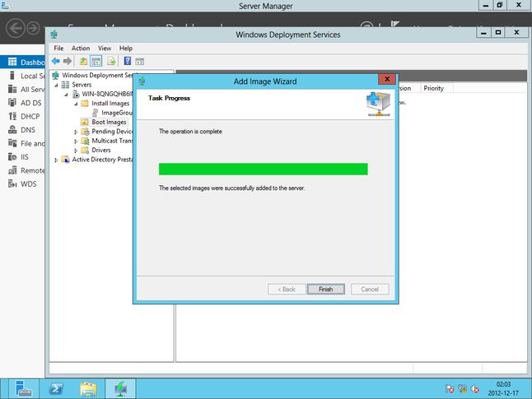Screen dimensions: 532x399
Task: Open AD DS role in Server Manager
Action: (x=22, y=103)
